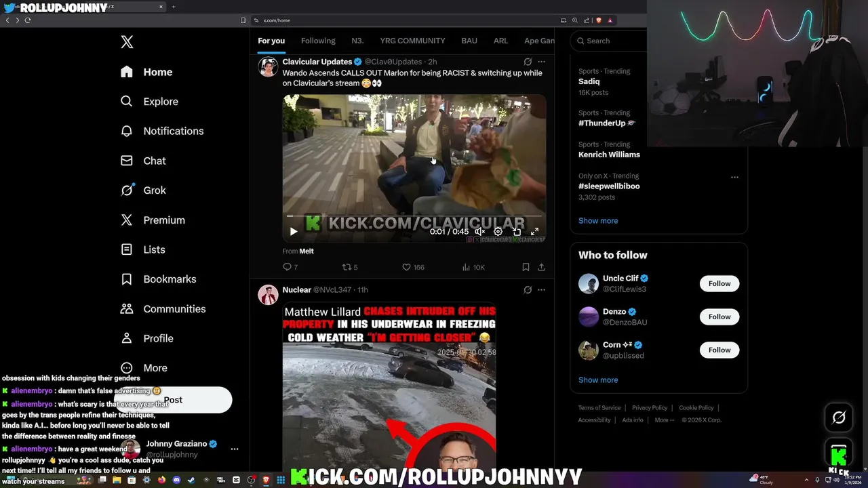Open the Cookie Policy link
The height and width of the screenshot is (488, 868).
click(x=696, y=408)
